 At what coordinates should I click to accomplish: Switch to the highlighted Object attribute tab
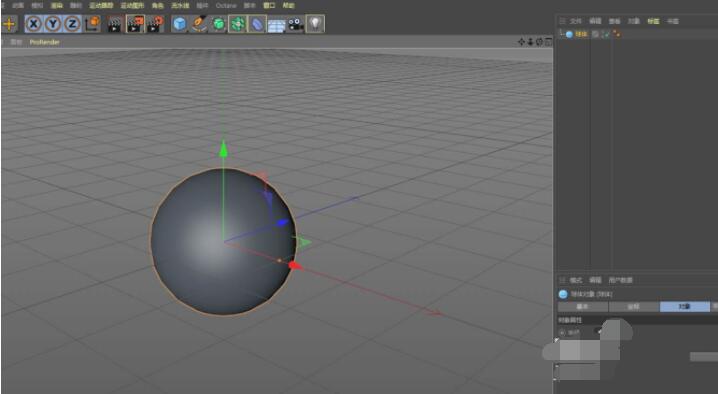tap(685, 306)
